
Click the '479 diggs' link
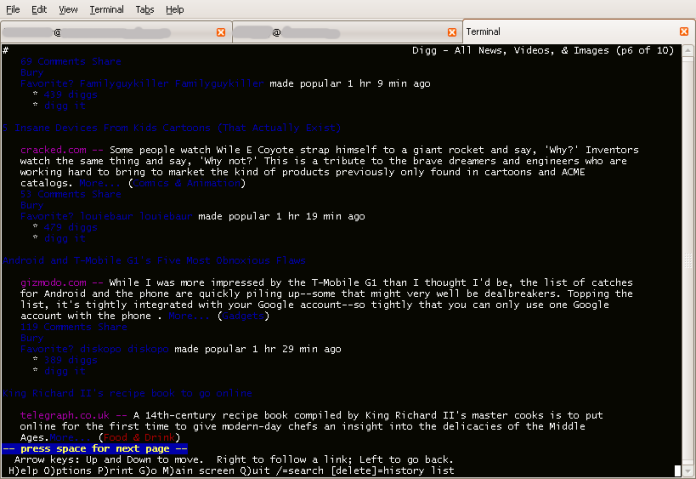click(71, 227)
